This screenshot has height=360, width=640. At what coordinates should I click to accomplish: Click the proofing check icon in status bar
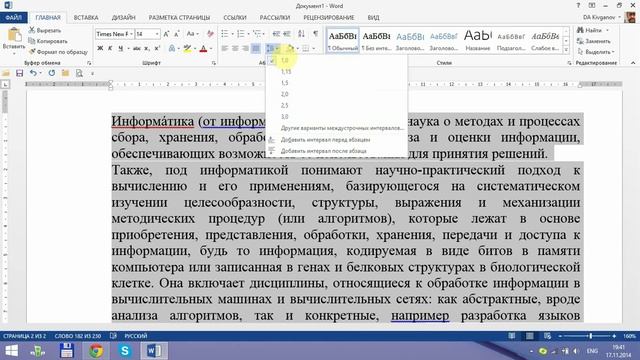[113, 336]
